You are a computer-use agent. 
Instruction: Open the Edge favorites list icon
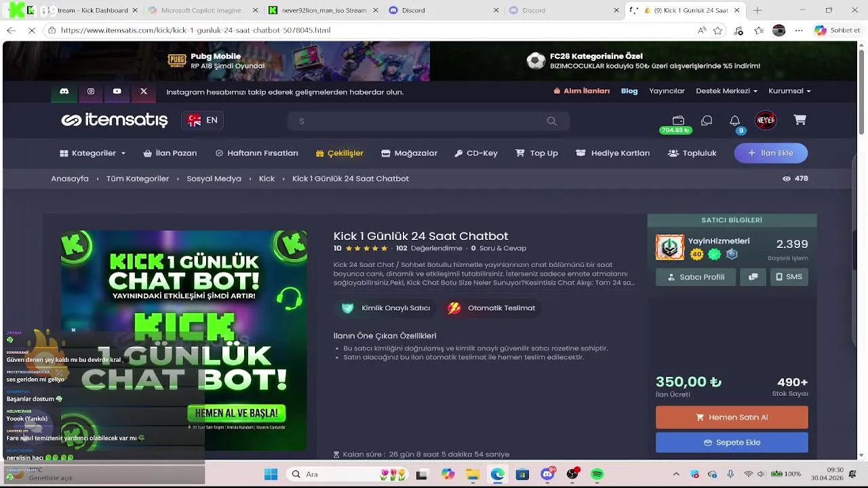[x=759, y=30]
